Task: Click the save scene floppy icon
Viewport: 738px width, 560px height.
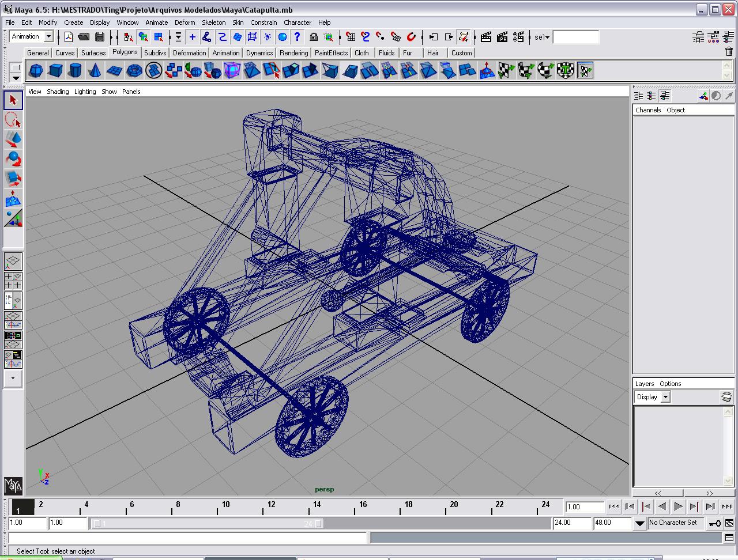Action: coord(100,37)
